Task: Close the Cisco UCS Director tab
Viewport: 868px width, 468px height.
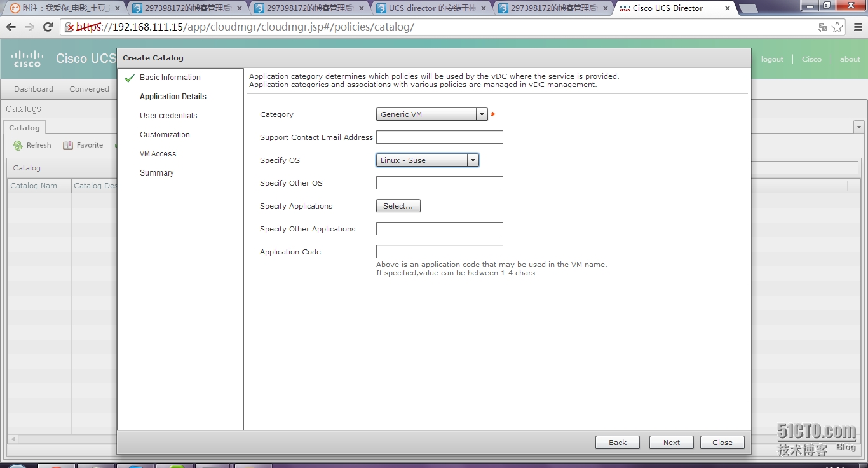Action: coord(728,8)
